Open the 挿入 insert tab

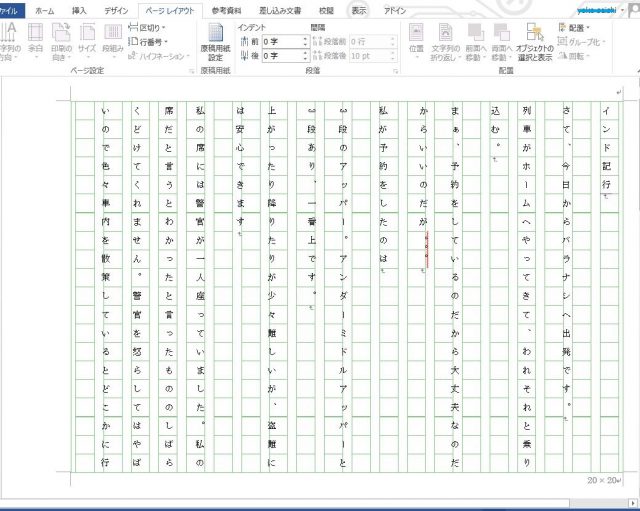tap(79, 10)
